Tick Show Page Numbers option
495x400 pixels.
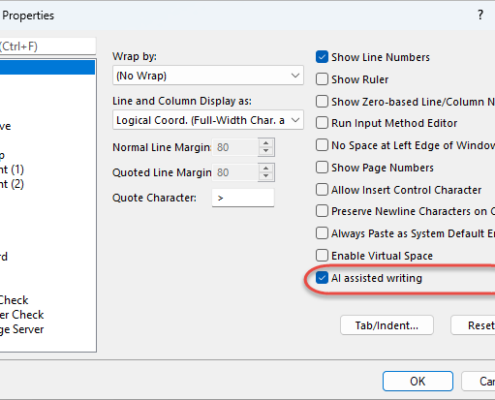pos(322,167)
